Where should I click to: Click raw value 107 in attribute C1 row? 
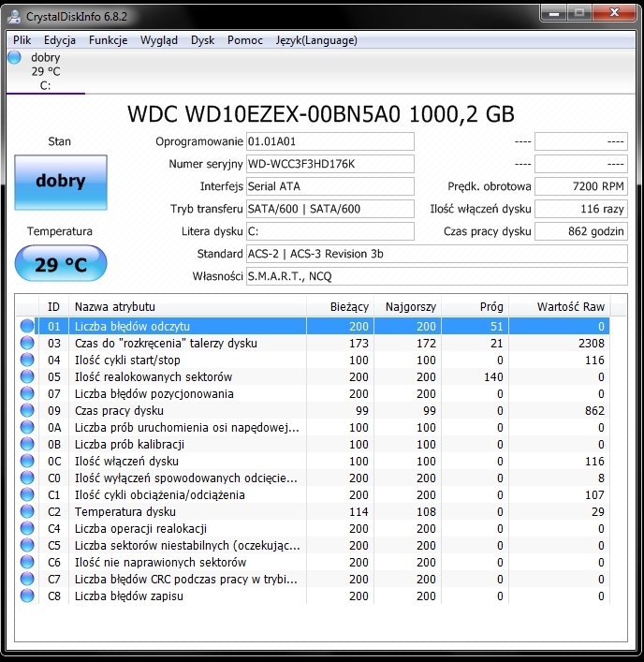coord(594,494)
